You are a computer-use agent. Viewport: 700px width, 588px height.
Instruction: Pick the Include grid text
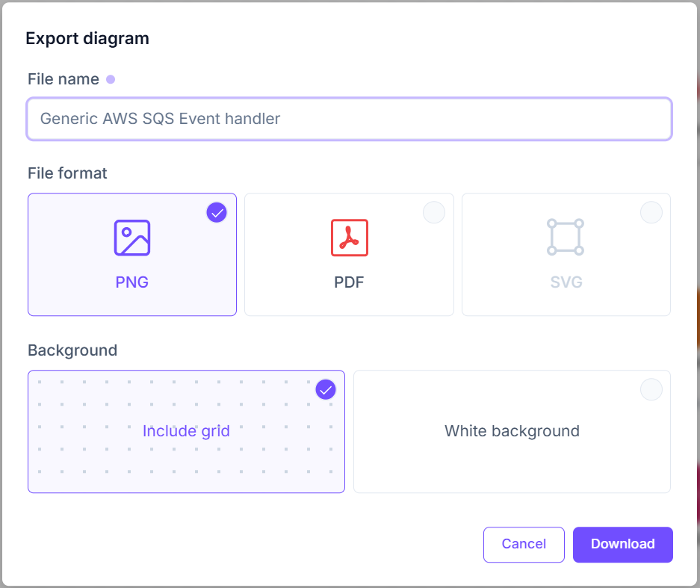click(186, 431)
